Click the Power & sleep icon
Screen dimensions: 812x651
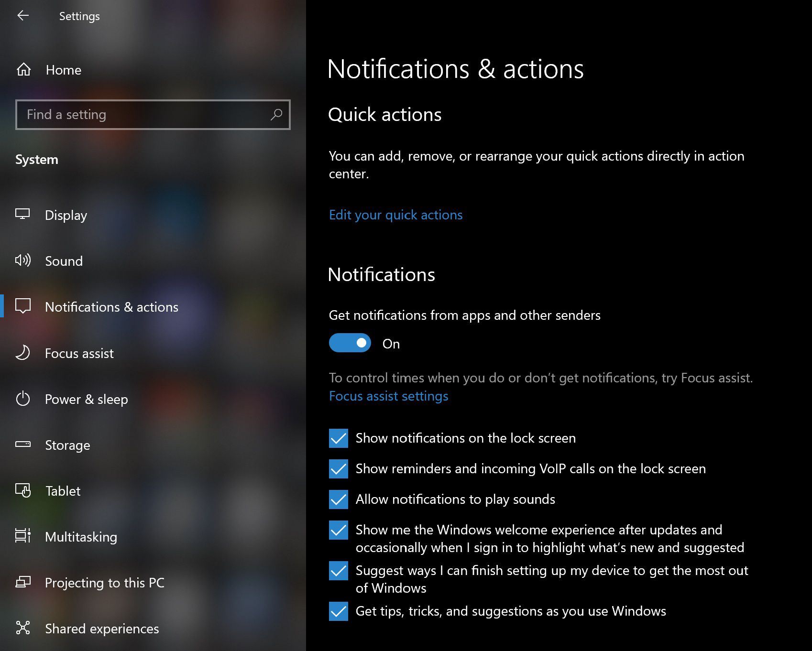point(22,399)
